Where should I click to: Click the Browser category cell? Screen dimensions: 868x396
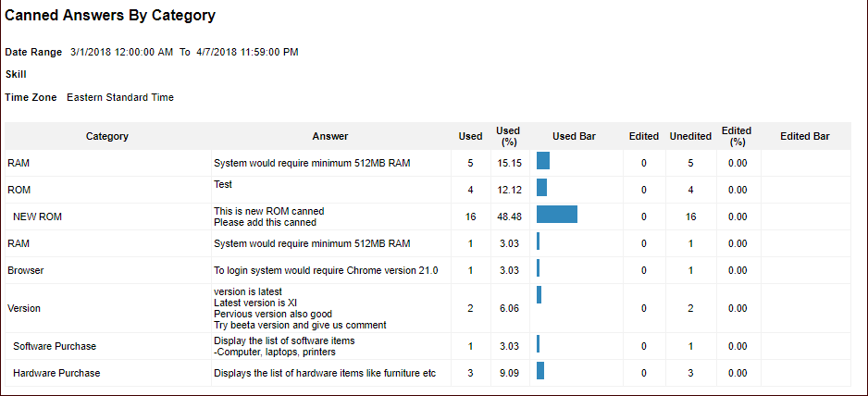[26, 271]
